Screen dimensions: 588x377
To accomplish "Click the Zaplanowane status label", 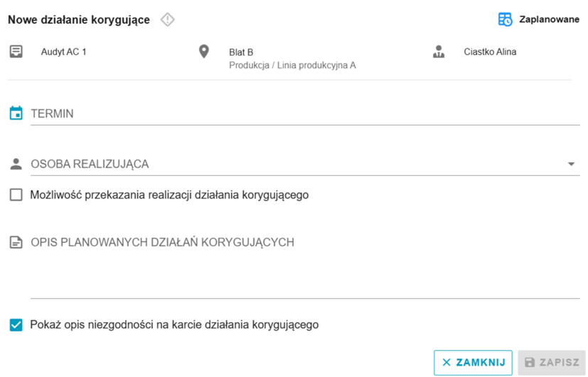I will click(549, 19).
